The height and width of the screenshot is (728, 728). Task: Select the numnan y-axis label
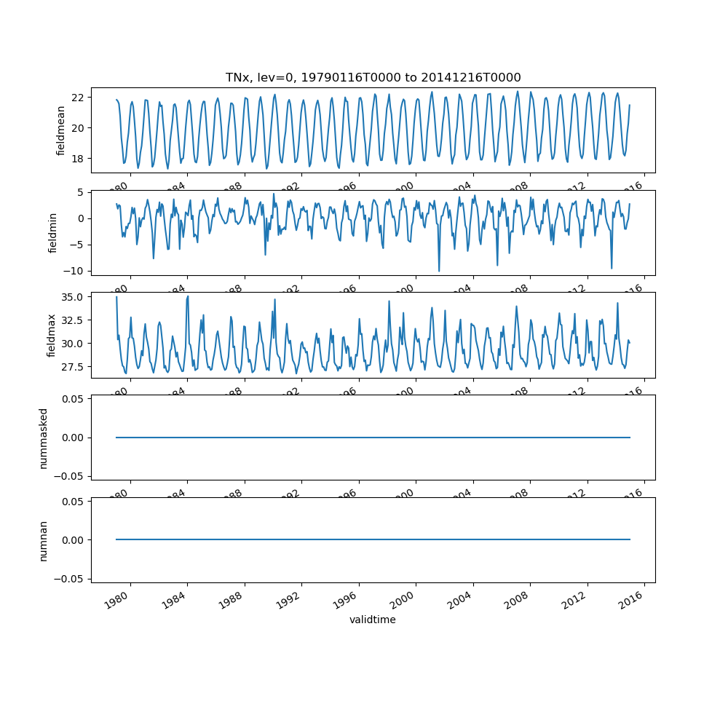point(43,540)
